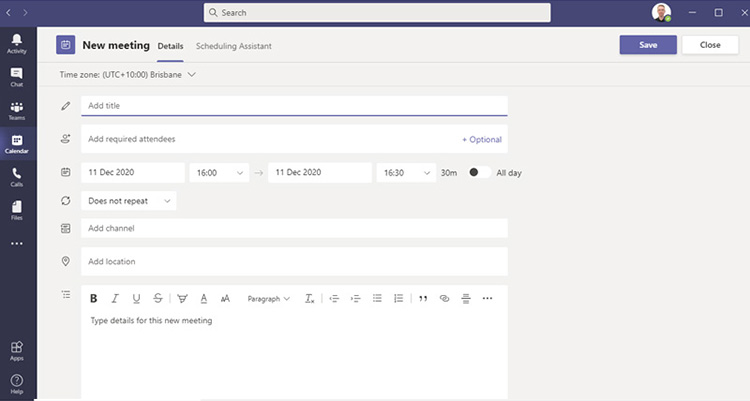
Task: Turn on the All day toggle
Action: click(479, 172)
